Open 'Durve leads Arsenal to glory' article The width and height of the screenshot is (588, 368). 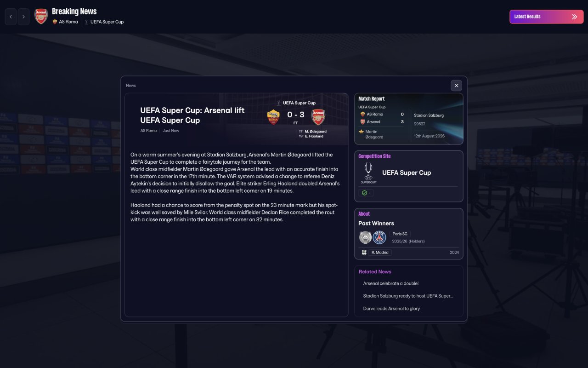tap(391, 309)
